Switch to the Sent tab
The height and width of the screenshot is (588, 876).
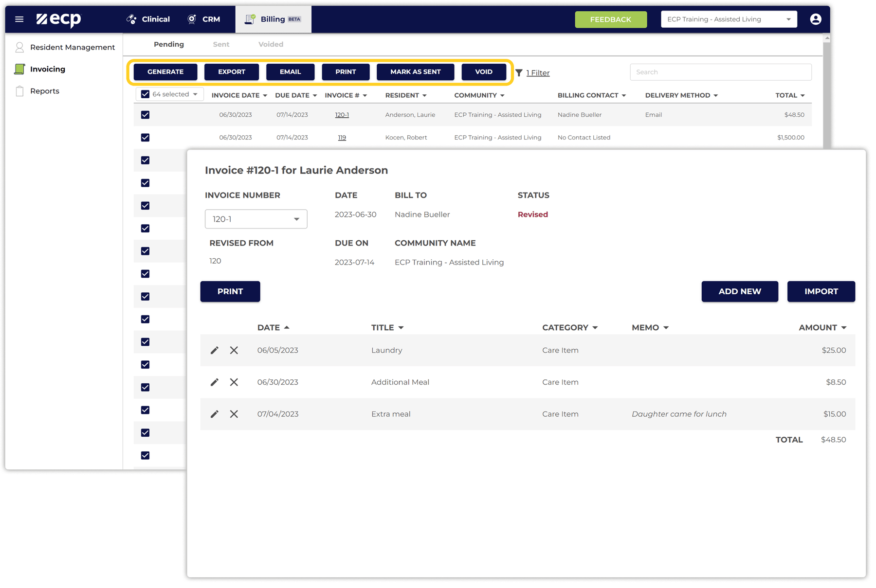tap(220, 44)
